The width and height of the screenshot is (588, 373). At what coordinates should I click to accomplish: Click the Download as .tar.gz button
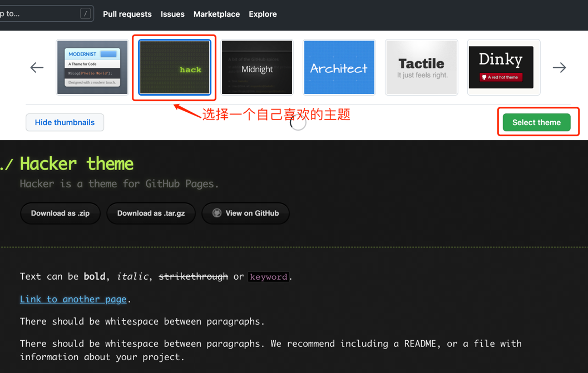point(151,213)
